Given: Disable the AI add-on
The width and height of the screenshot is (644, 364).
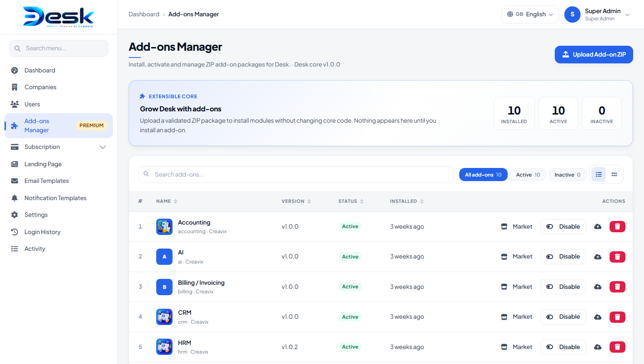Looking at the screenshot, I should pyautogui.click(x=563, y=257).
